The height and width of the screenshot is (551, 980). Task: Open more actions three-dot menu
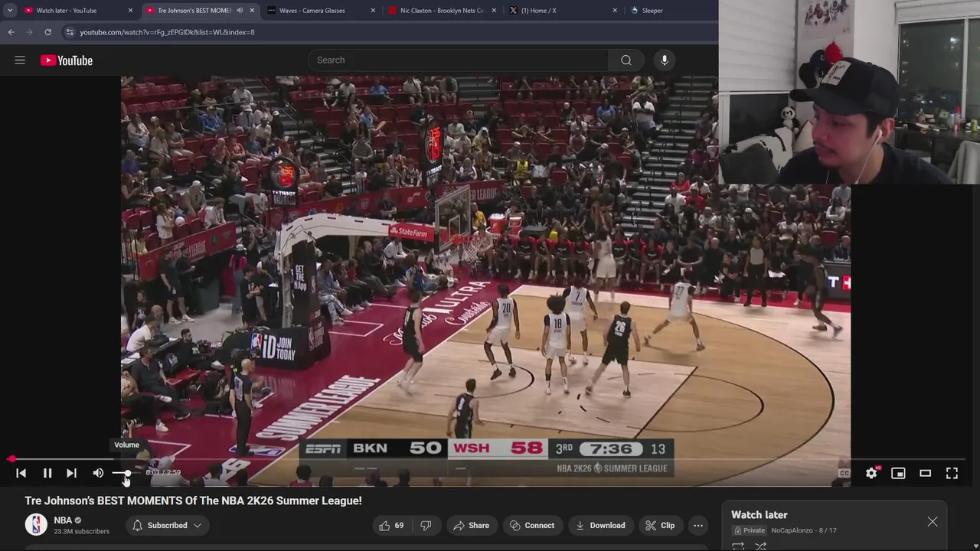[x=697, y=525]
